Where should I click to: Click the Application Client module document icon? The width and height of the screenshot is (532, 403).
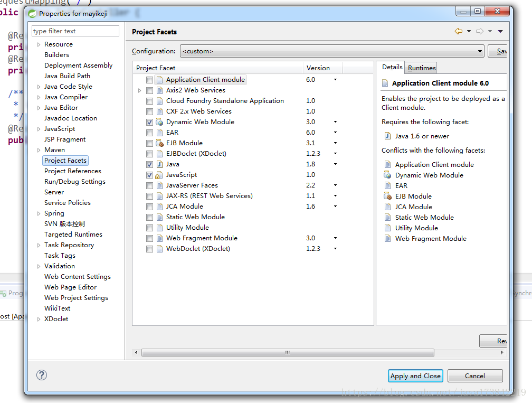[159, 80]
